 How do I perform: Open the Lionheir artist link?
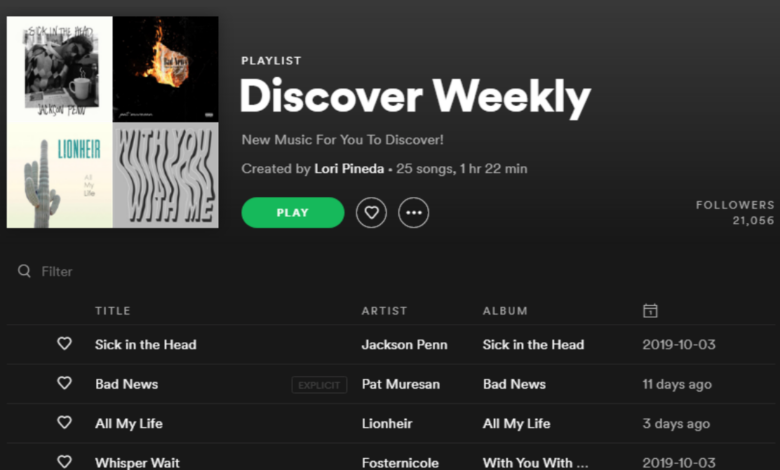[387, 424]
